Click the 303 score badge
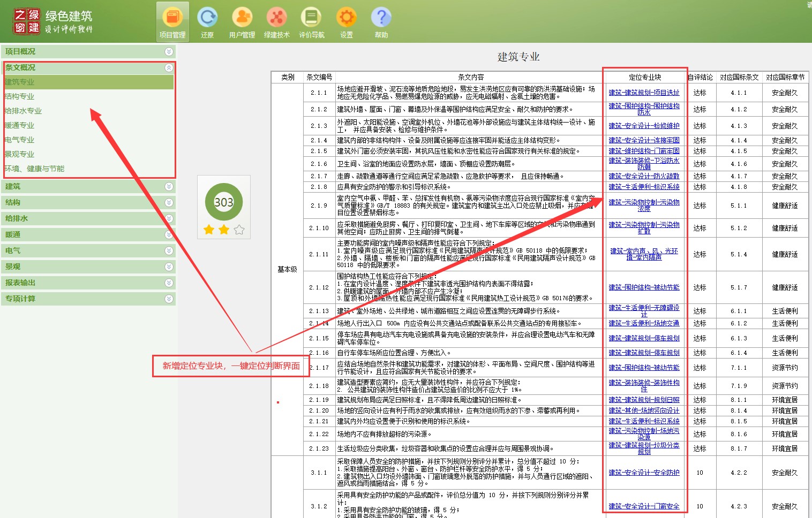 (224, 202)
